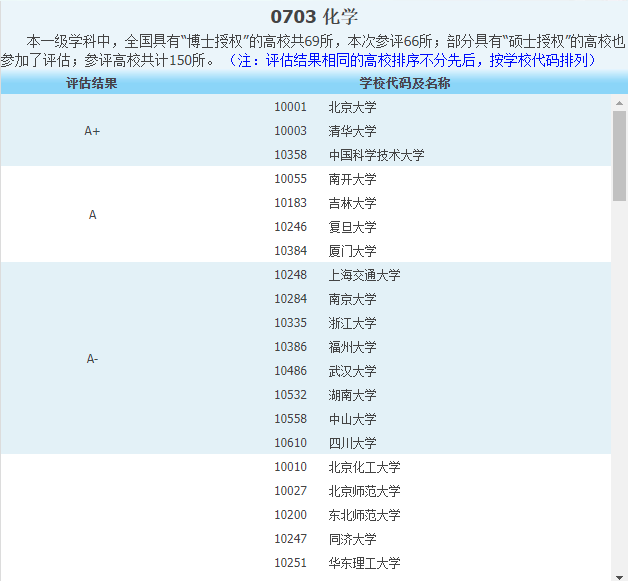Click school code 10284
Image resolution: width=628 pixels, height=581 pixels.
(290, 299)
